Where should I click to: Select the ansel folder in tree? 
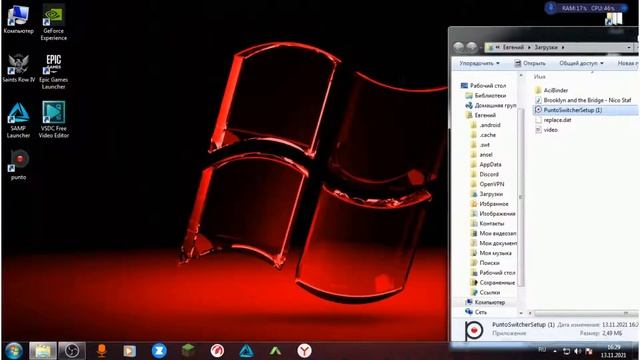point(482,155)
